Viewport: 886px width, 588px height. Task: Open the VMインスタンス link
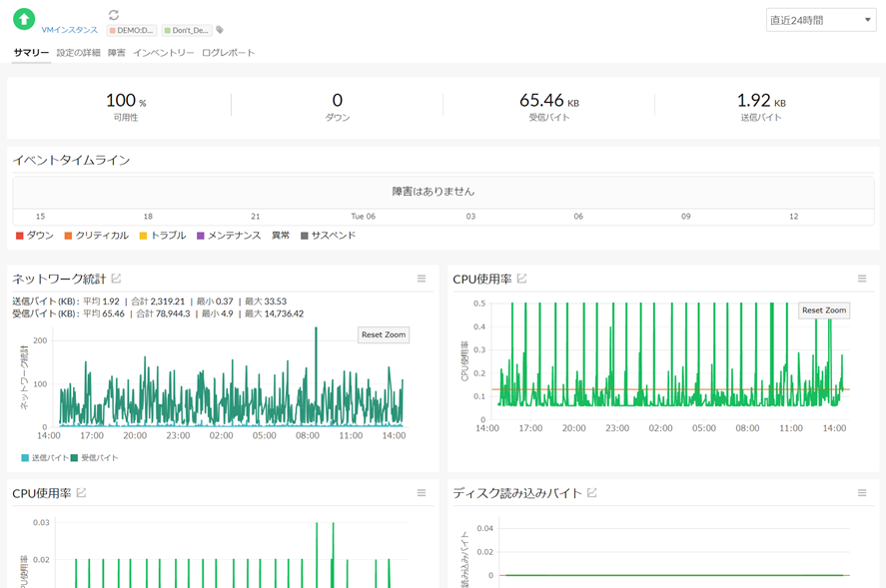(x=70, y=31)
